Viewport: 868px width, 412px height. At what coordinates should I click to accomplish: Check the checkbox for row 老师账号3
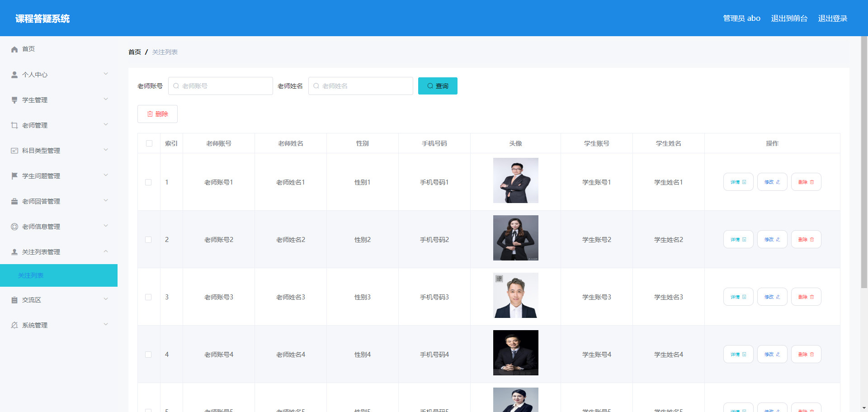[x=148, y=297]
